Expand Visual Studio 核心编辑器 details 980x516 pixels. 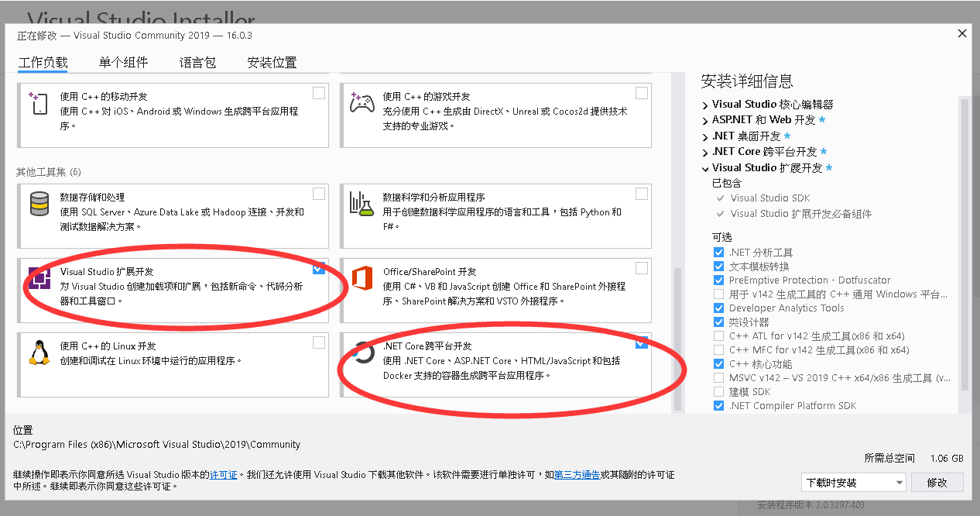705,105
